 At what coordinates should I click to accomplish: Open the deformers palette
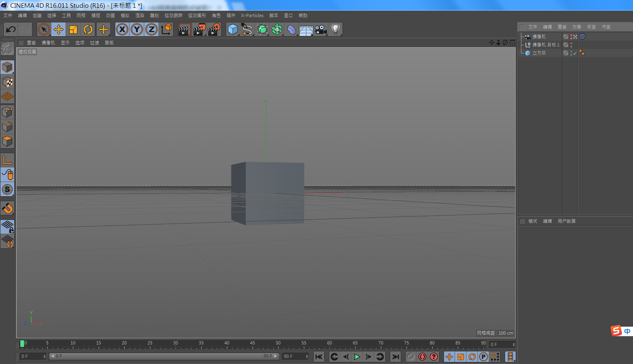(292, 29)
